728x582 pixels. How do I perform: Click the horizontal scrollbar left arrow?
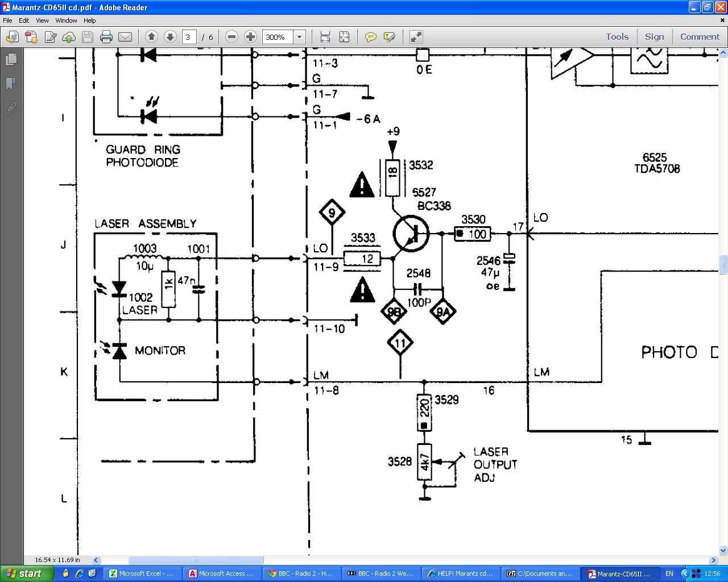pos(96,560)
